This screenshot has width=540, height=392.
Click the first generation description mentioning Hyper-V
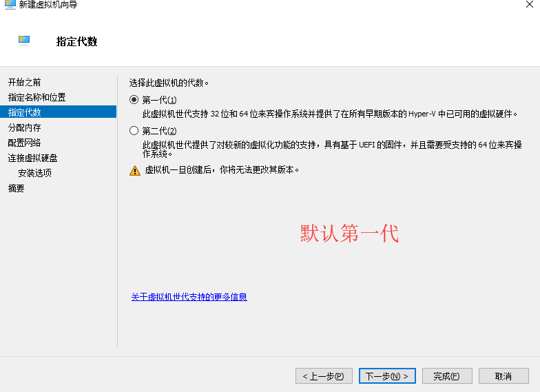pyautogui.click(x=330, y=114)
